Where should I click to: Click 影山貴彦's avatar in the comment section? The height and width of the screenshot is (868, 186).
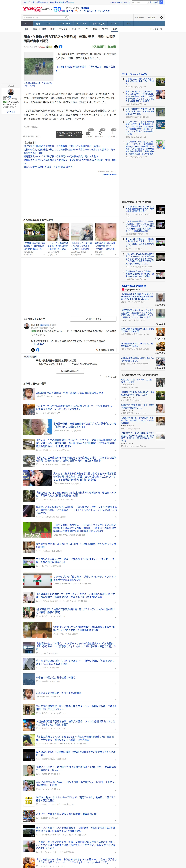(26, 326)
